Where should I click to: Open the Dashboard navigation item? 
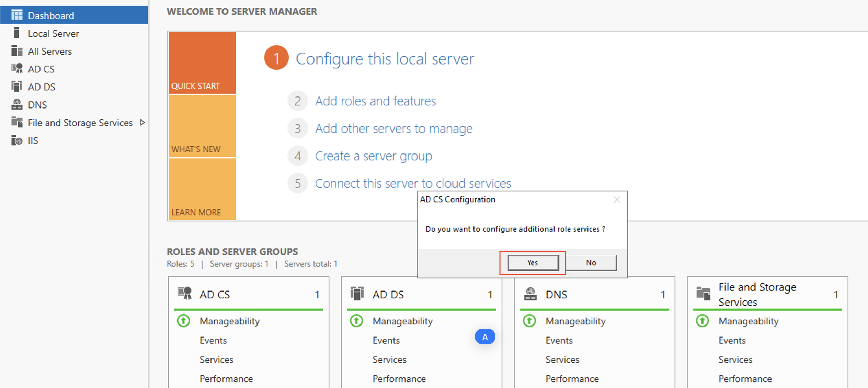[51, 15]
